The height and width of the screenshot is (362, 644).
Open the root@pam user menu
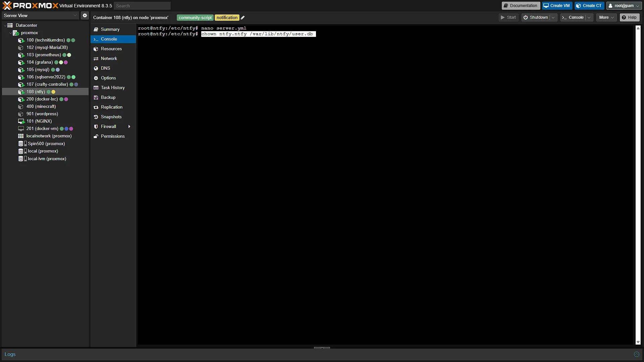click(624, 6)
